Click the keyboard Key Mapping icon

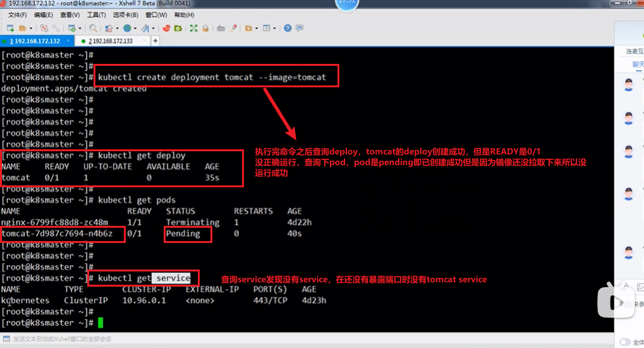point(221,28)
